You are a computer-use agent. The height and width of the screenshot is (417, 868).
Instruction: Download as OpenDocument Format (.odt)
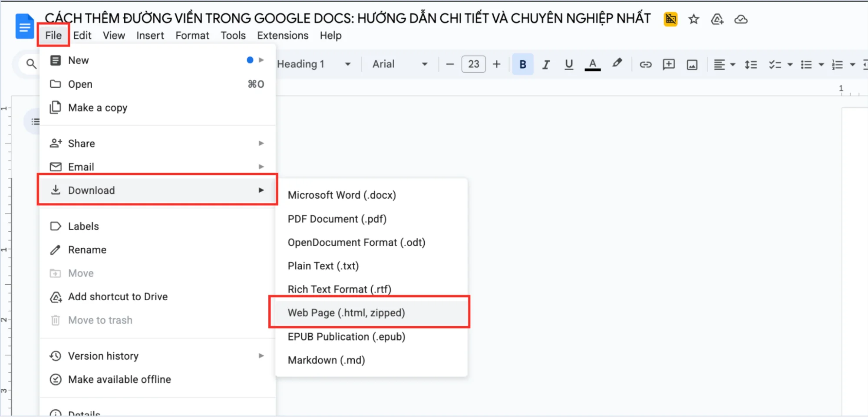(x=371, y=242)
